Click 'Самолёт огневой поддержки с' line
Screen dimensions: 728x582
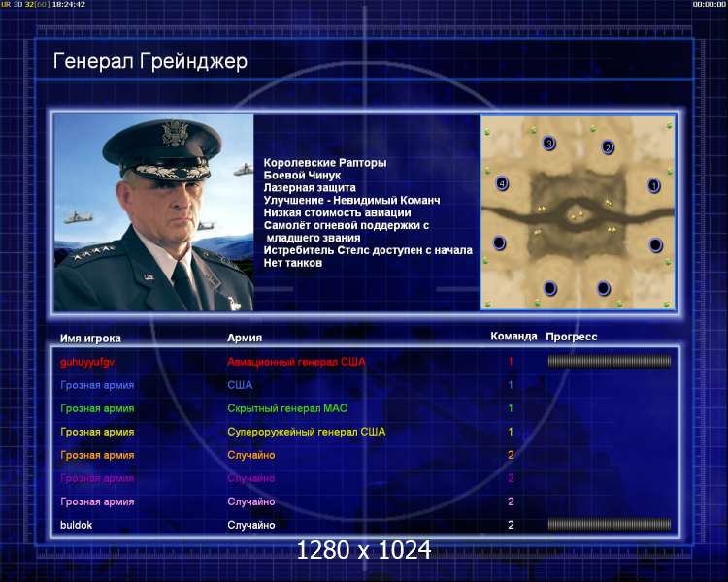[x=347, y=225]
